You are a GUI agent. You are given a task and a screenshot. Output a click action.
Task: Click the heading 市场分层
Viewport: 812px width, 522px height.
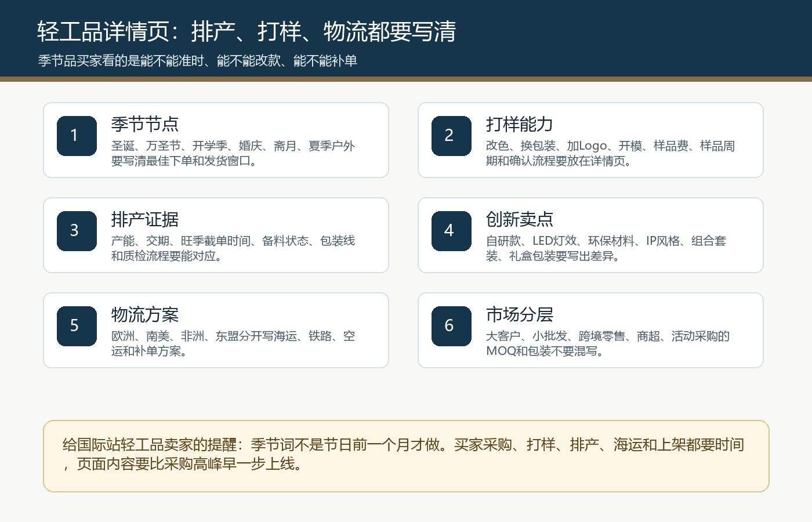point(520,314)
